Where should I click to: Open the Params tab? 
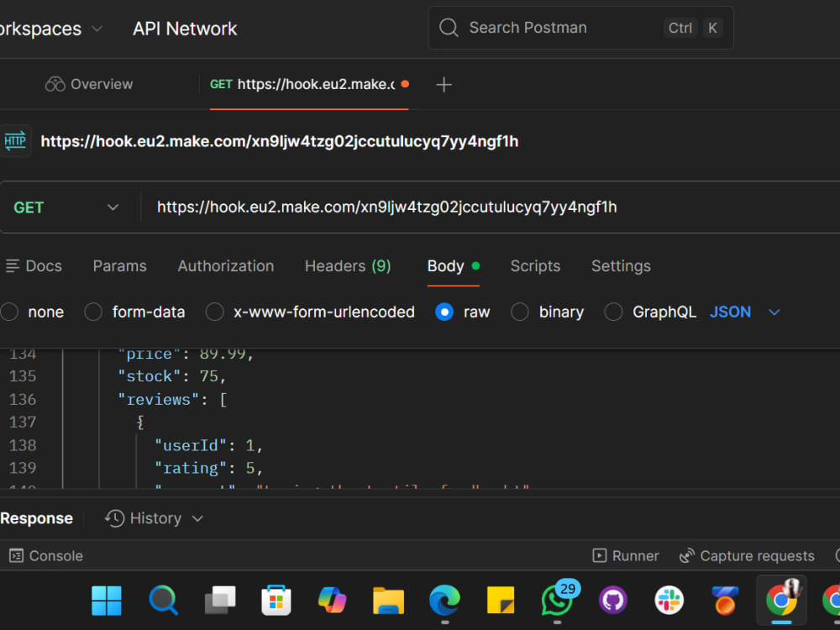point(120,265)
